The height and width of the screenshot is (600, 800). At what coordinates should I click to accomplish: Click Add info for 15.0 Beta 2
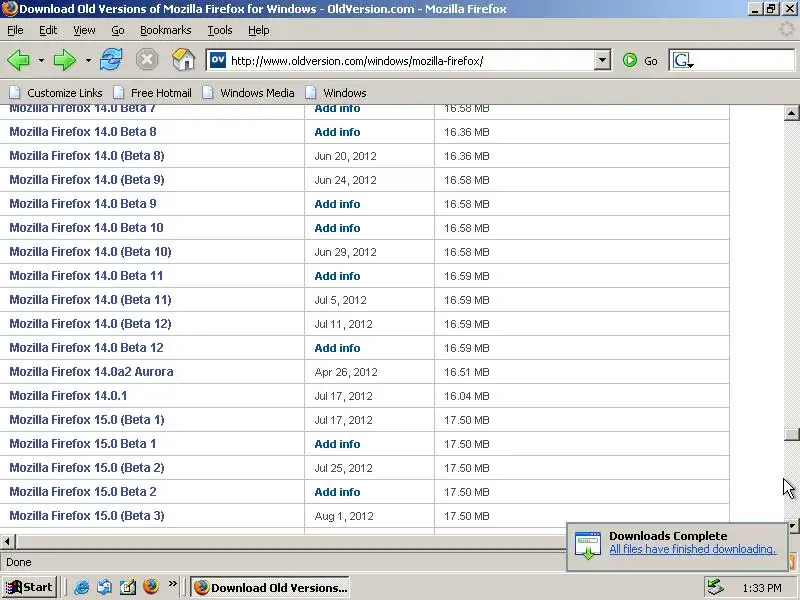click(337, 492)
